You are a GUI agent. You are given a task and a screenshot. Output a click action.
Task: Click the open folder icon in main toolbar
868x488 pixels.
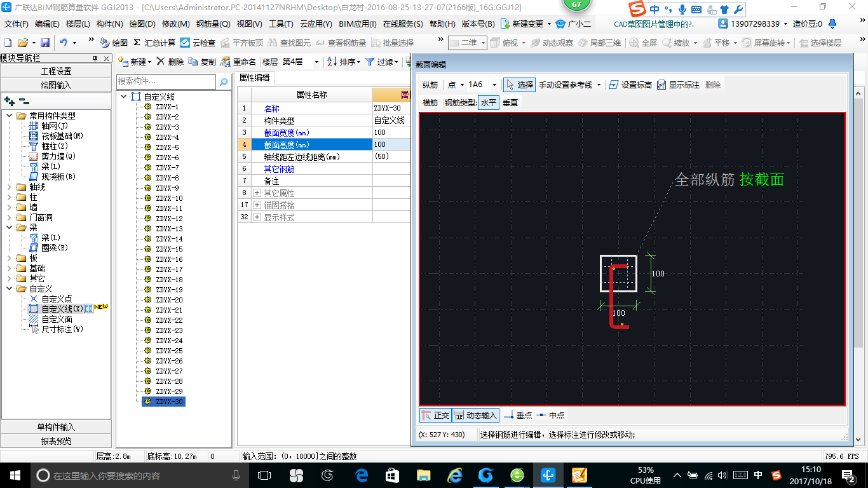pyautogui.click(x=22, y=43)
